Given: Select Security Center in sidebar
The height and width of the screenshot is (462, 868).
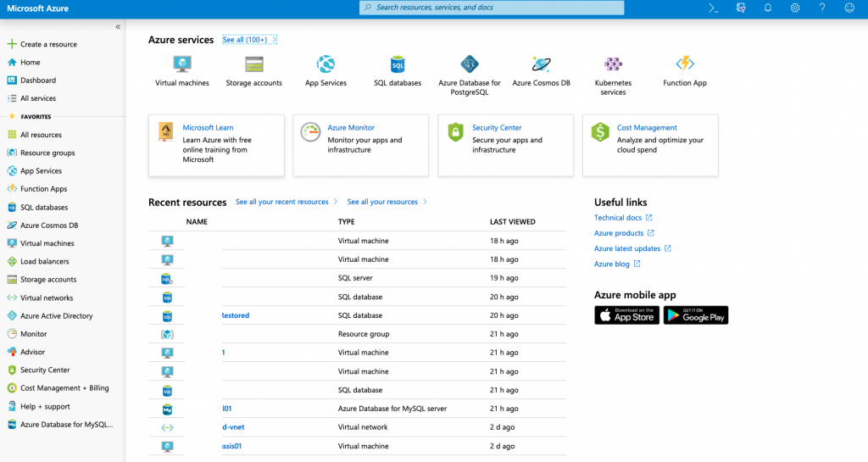Looking at the screenshot, I should pyautogui.click(x=45, y=370).
